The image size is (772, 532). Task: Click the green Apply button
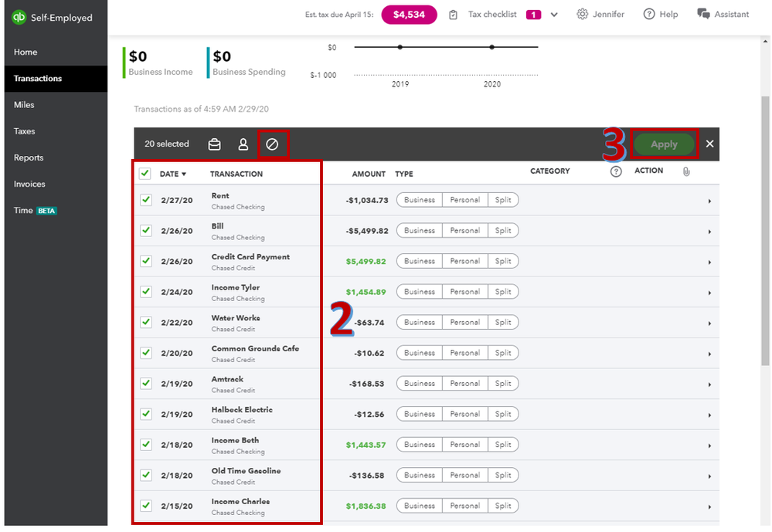tap(664, 144)
